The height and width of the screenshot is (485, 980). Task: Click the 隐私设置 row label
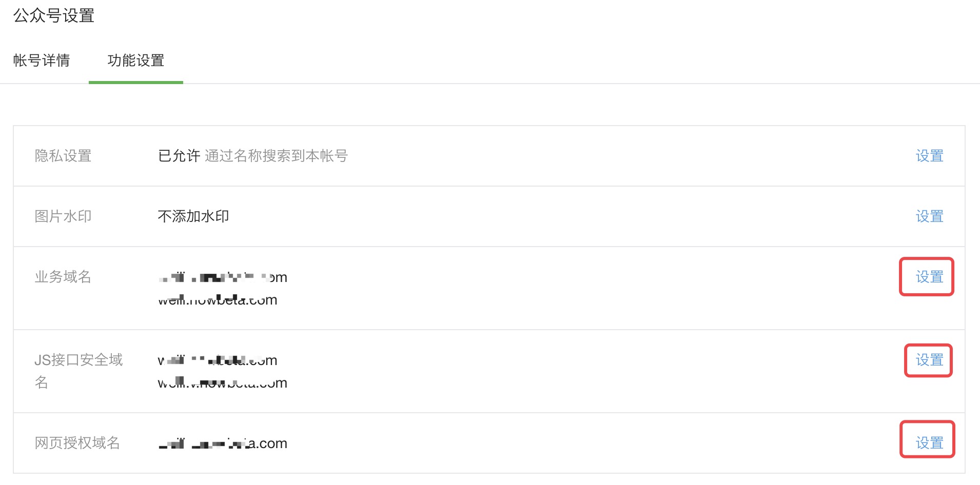(63, 156)
